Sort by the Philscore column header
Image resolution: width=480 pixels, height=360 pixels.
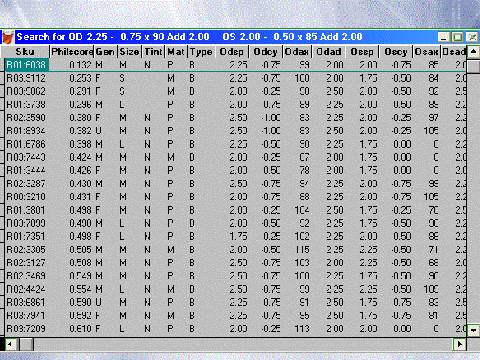pyautogui.click(x=72, y=52)
